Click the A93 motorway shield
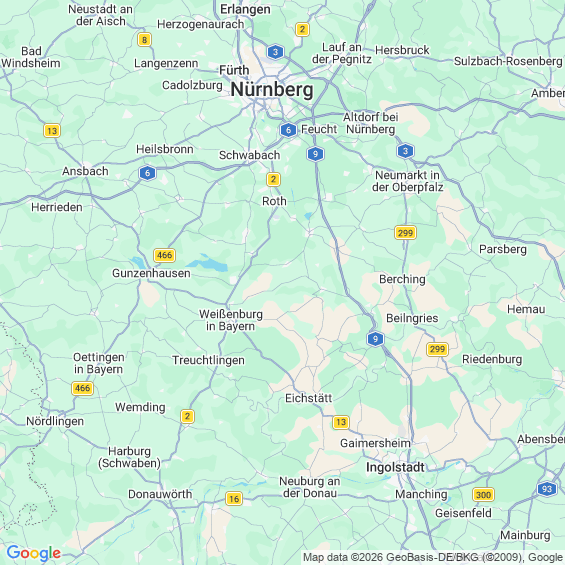 (547, 489)
